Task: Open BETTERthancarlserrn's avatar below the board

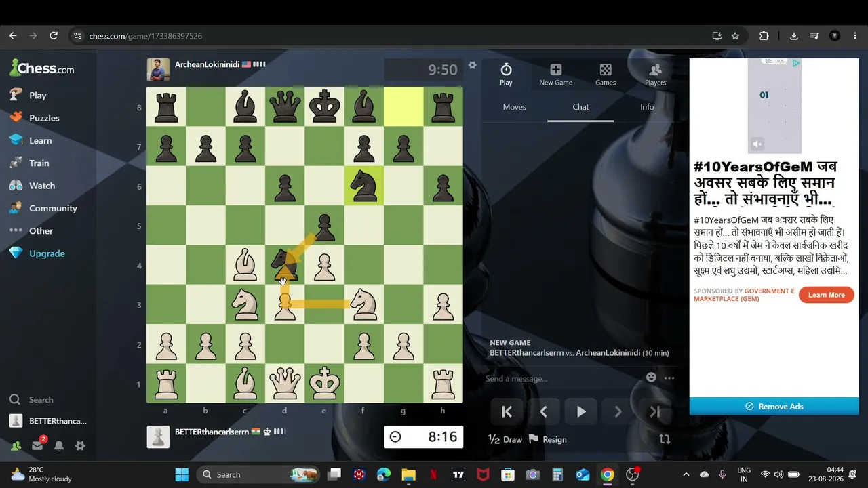Action: pos(158,436)
